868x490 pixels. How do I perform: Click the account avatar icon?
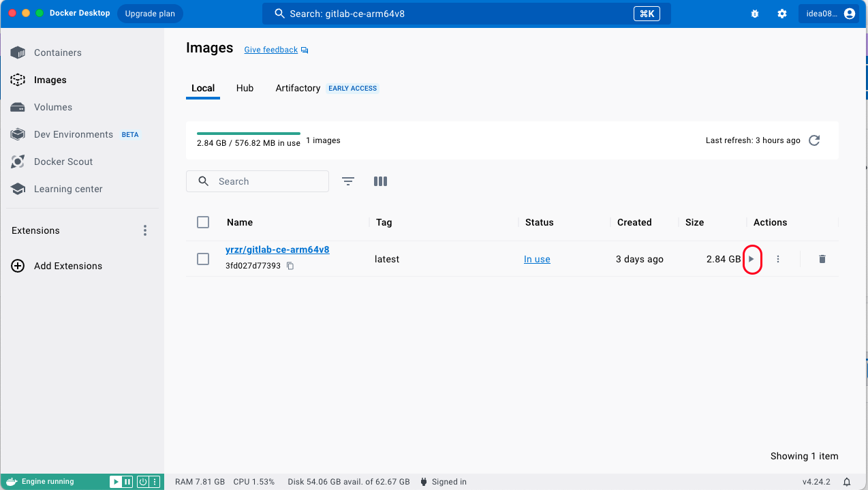(849, 14)
